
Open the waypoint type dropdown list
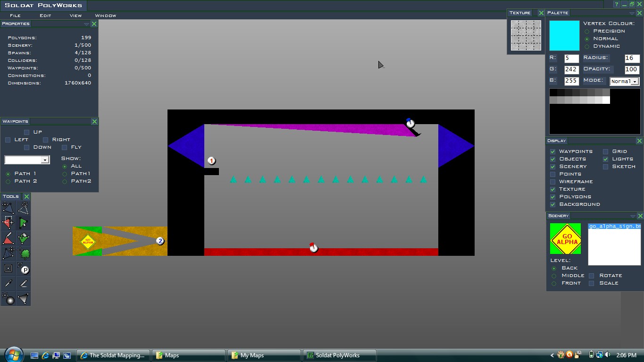pyautogui.click(x=45, y=160)
